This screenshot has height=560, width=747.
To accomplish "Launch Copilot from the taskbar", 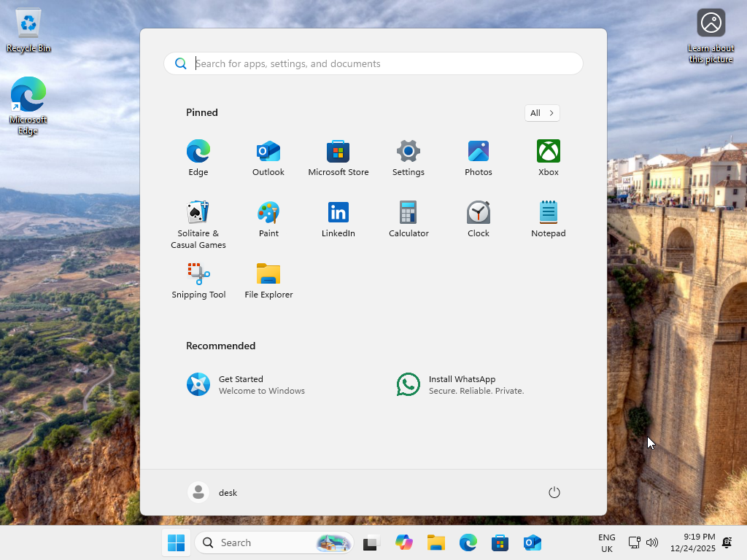I will pyautogui.click(x=404, y=542).
